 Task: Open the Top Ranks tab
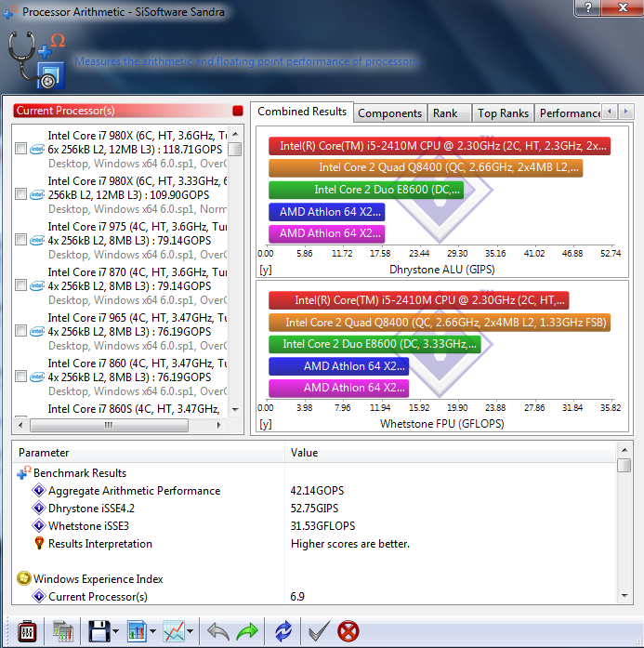coord(503,113)
